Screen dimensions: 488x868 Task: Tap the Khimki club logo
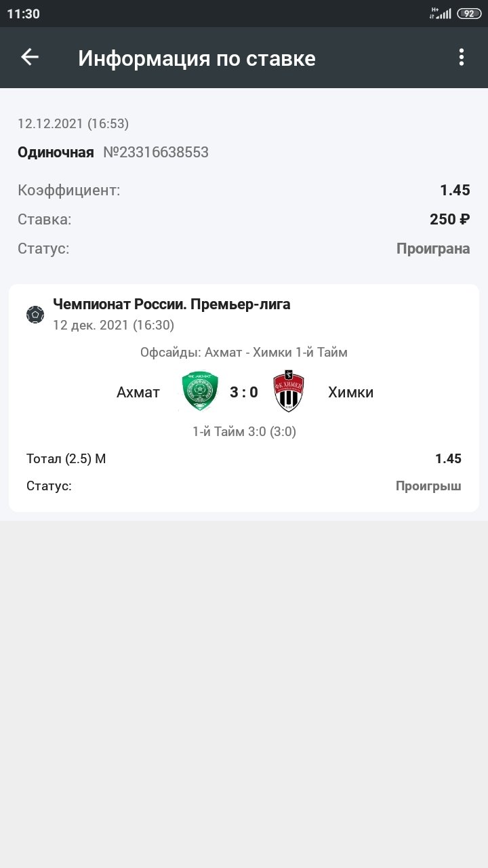[289, 392]
